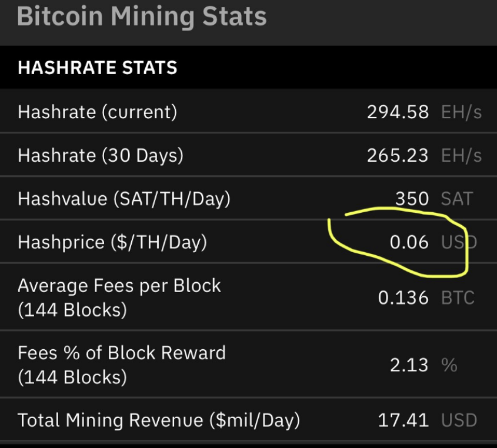Click the Total Mining Revenue ($mil/Day) label
This screenshot has width=497, height=448.
coord(158,420)
